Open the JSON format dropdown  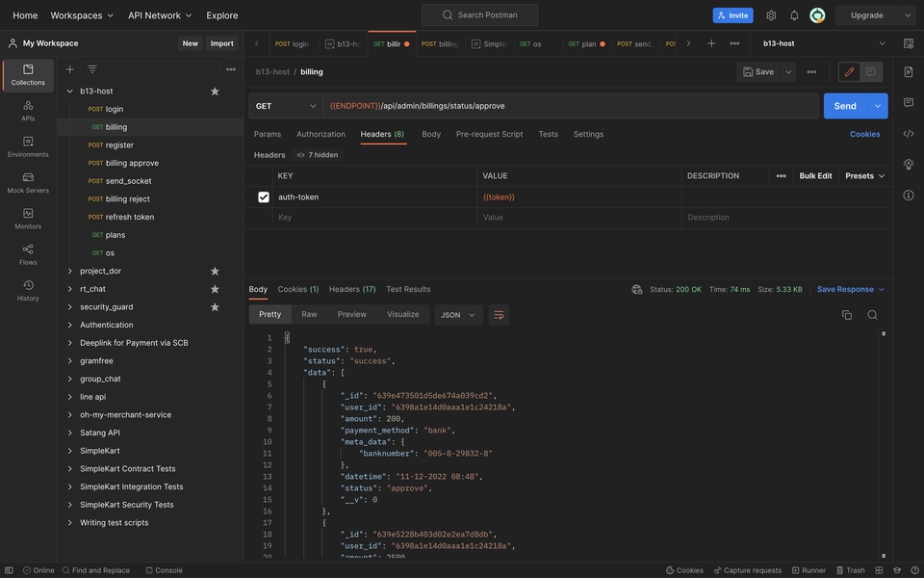pyautogui.click(x=458, y=315)
